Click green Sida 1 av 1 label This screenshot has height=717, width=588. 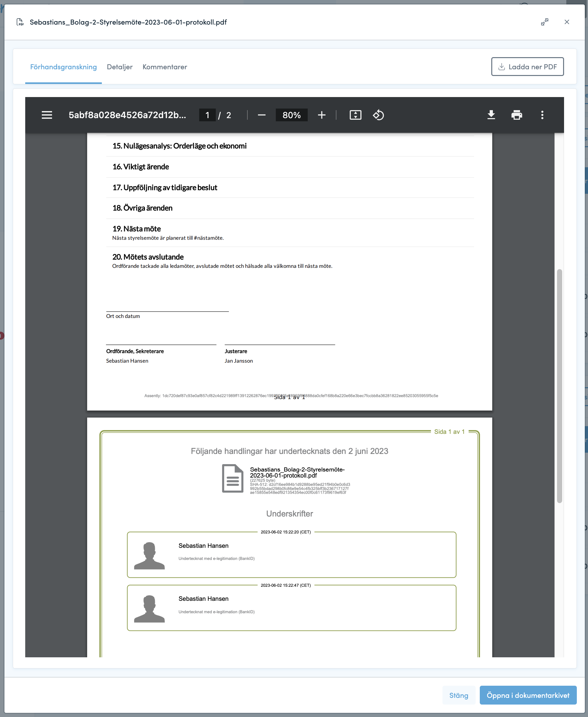[449, 432]
